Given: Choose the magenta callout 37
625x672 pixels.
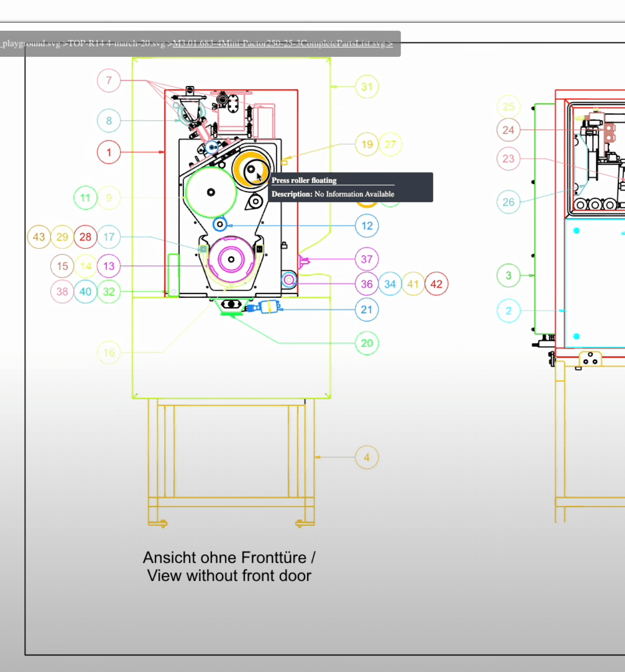Looking at the screenshot, I should click(367, 259).
